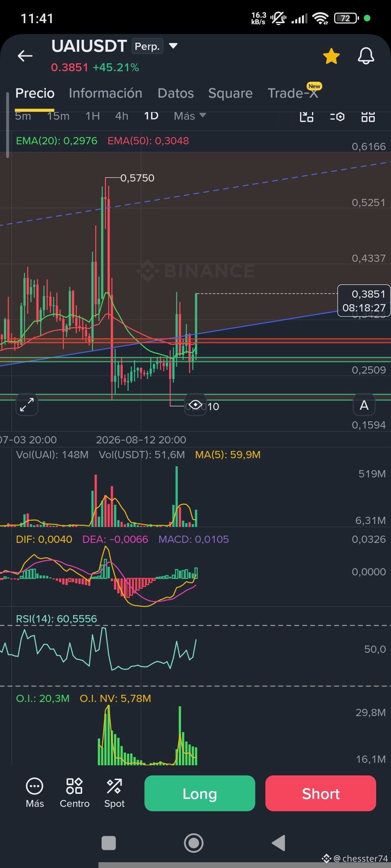Tap EMA(20) indicator label

[56, 141]
